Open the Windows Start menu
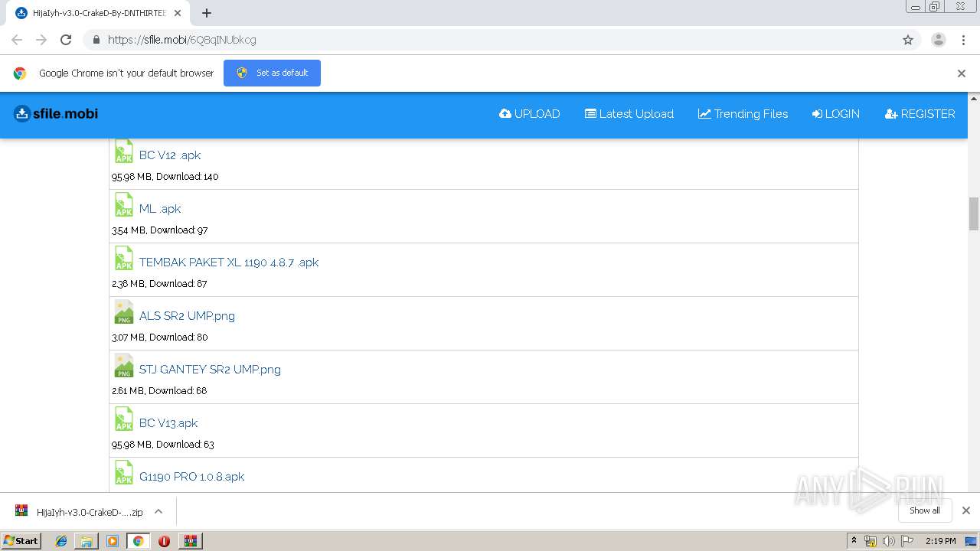 (x=21, y=541)
